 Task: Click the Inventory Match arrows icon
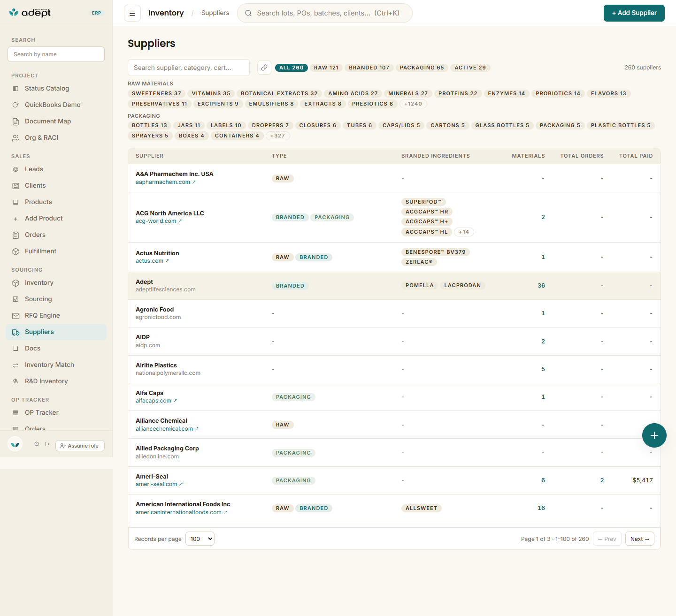coord(15,365)
